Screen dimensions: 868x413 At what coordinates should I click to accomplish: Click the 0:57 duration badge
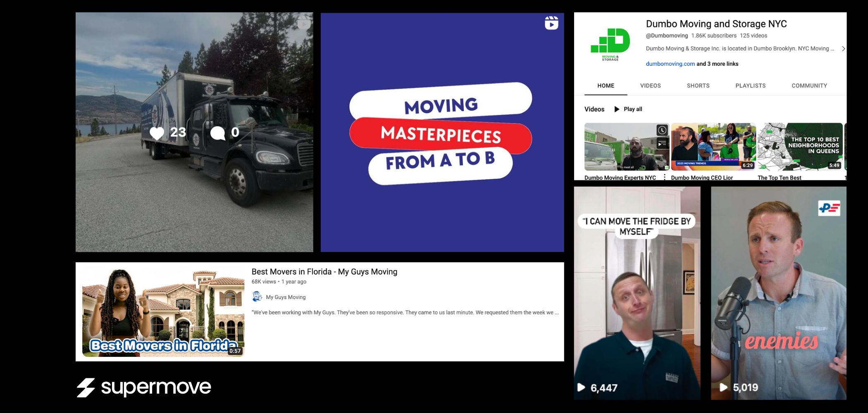click(235, 351)
